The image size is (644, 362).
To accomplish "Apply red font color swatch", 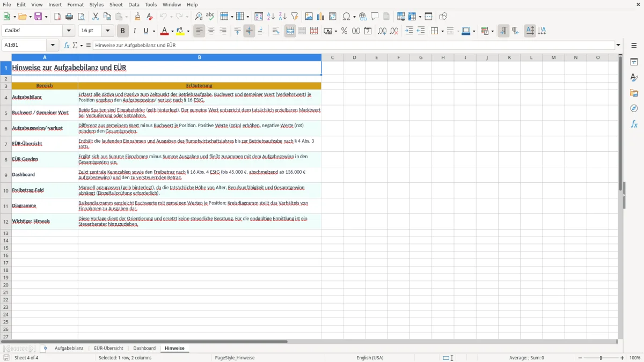I will click(x=165, y=31).
